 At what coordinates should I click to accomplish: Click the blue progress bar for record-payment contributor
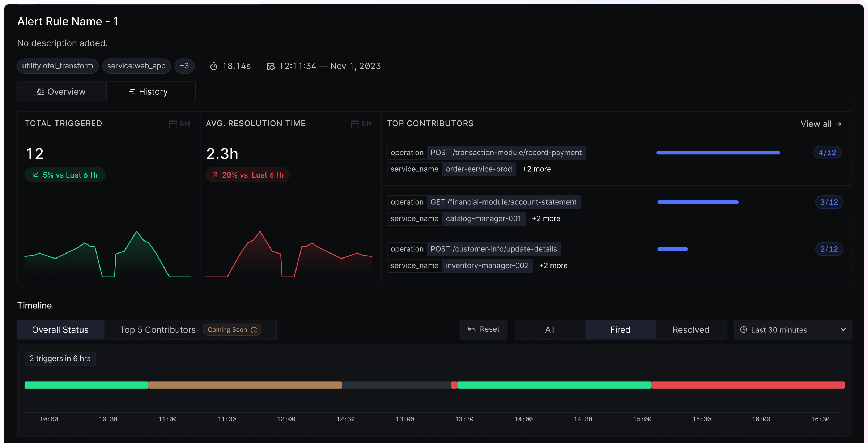point(718,153)
